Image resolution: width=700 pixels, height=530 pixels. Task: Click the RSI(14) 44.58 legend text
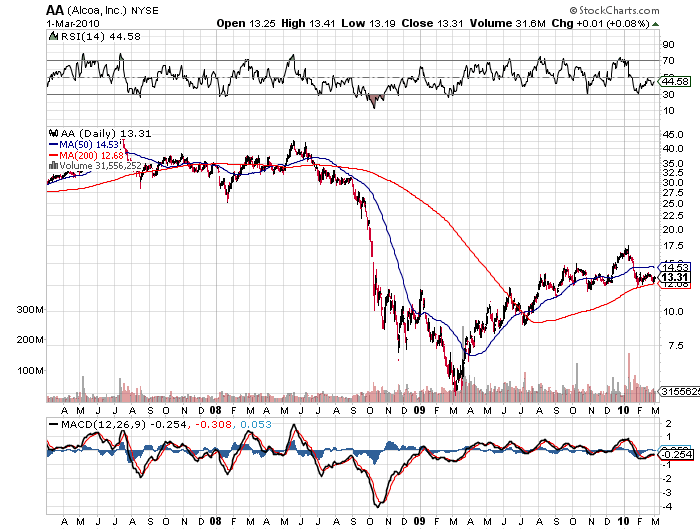pos(100,36)
